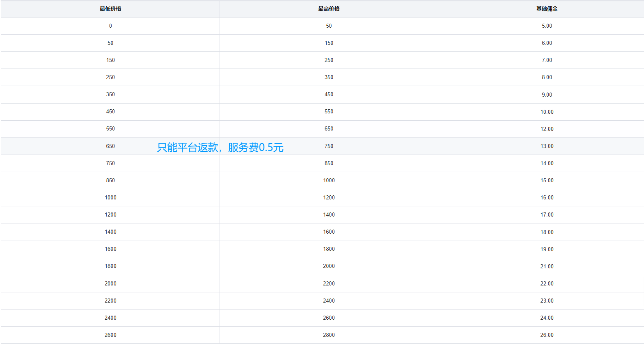Viewport: 644px width, 345px height.
Task: Click the 1600 cell under 最低价格
Action: coord(110,249)
